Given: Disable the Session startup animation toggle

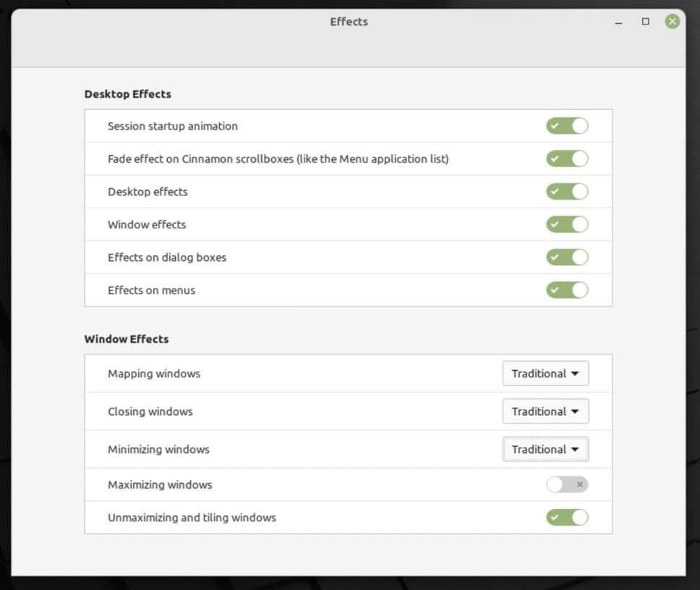Looking at the screenshot, I should coord(567,126).
